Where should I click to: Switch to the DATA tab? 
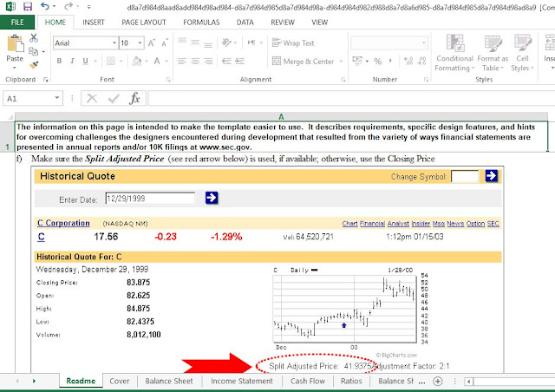(x=245, y=23)
